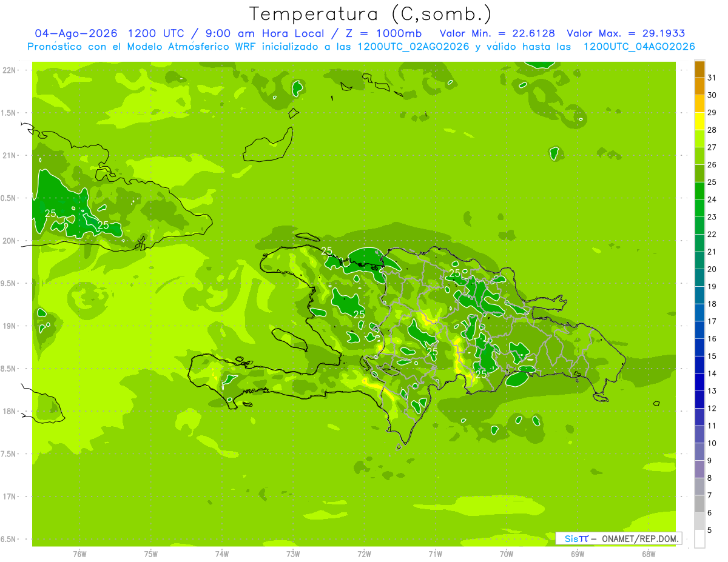Click light gray swatch between 5 and 6
Screen dimensions: 728x562
(x=699, y=521)
